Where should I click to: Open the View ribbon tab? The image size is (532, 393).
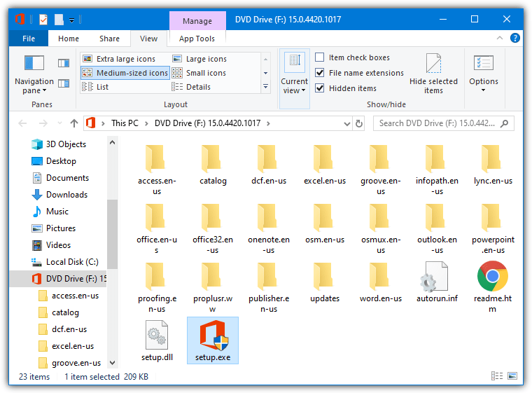[148, 39]
